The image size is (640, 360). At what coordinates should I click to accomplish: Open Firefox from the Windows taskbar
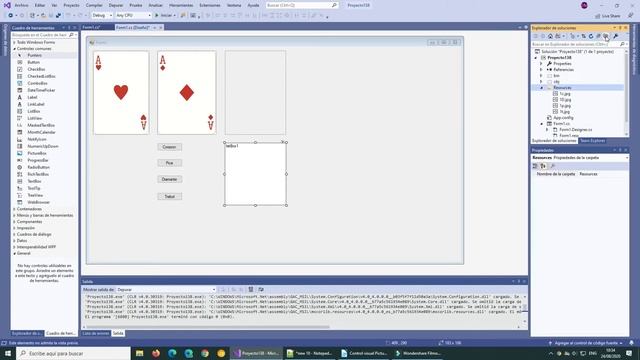(x=156, y=353)
